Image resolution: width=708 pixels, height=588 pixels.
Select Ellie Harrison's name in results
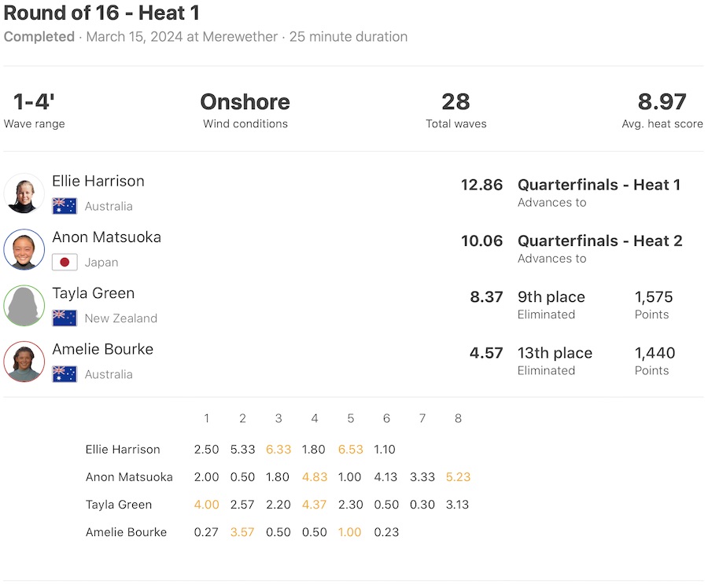coord(98,182)
